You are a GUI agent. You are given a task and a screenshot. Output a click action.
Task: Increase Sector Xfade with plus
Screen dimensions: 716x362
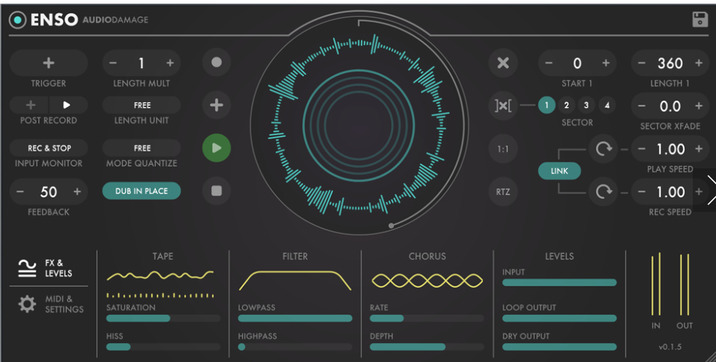click(x=699, y=106)
